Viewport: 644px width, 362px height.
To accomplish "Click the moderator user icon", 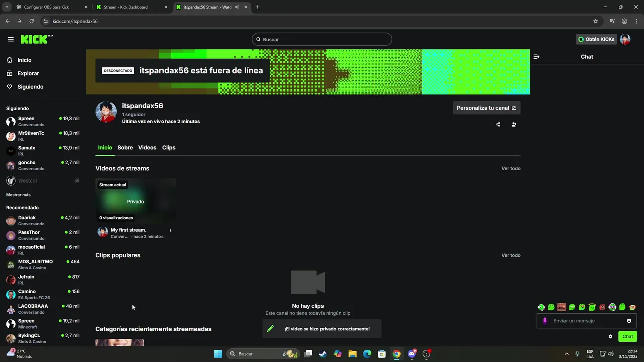I will [514, 124].
